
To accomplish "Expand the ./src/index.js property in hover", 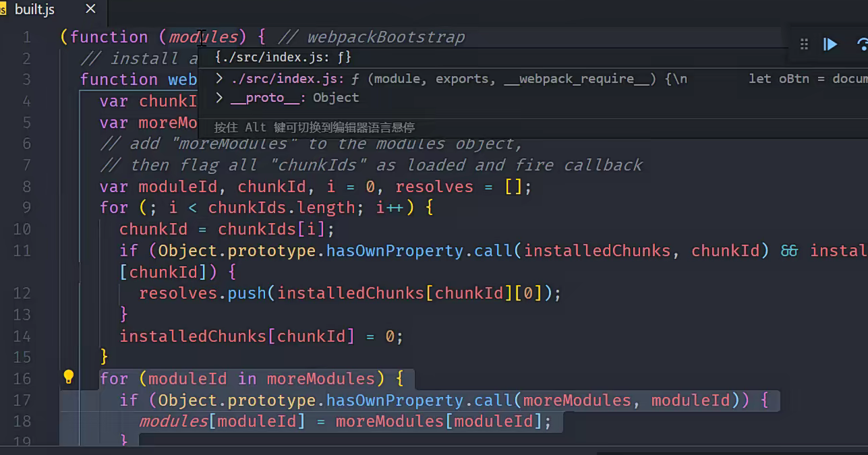I will [219, 79].
